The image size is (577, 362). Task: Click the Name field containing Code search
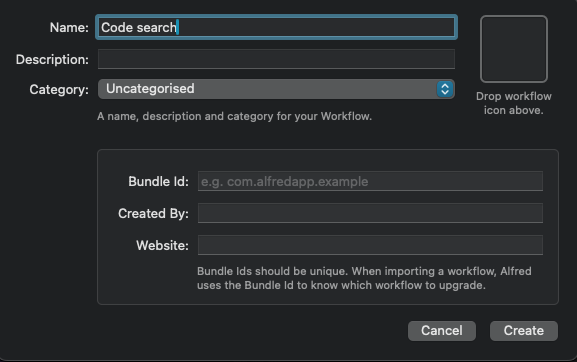click(x=276, y=27)
